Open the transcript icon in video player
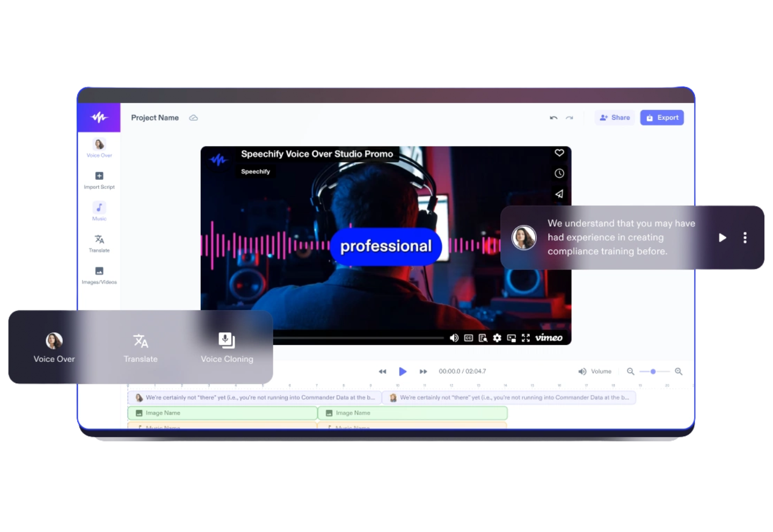The image size is (773, 532). pyautogui.click(x=483, y=338)
